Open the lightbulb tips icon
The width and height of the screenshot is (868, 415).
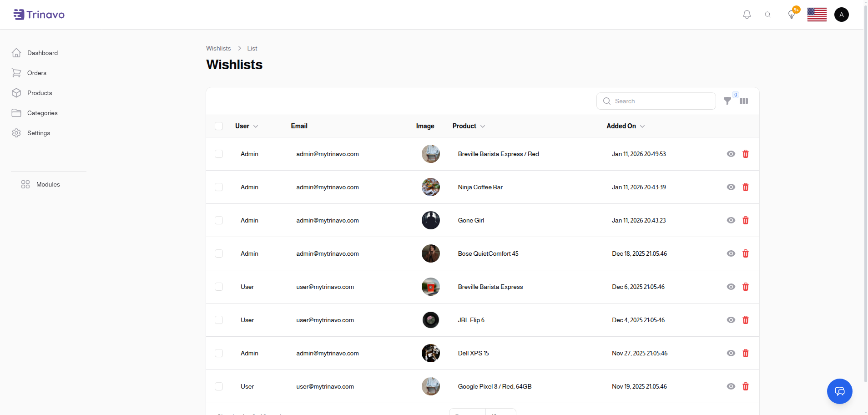(792, 15)
